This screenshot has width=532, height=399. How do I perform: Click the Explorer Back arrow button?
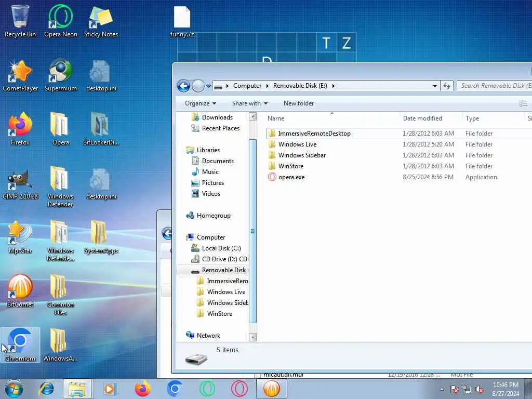click(183, 86)
